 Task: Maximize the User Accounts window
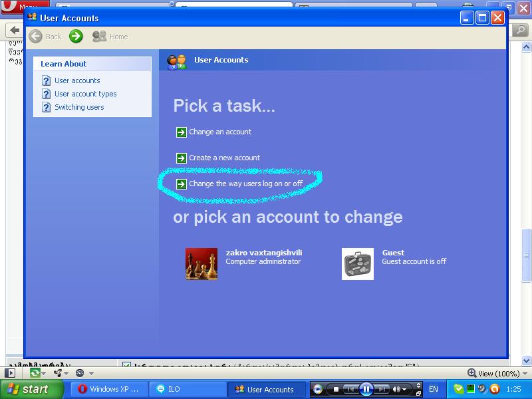pos(482,18)
